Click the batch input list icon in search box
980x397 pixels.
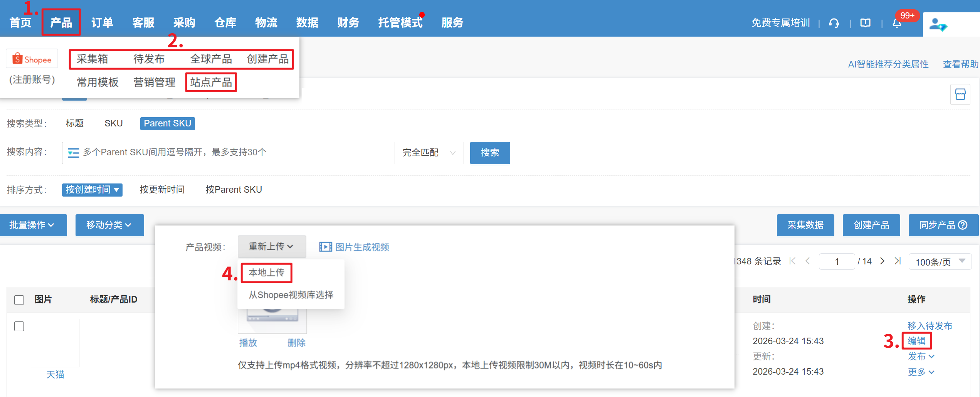[73, 153]
